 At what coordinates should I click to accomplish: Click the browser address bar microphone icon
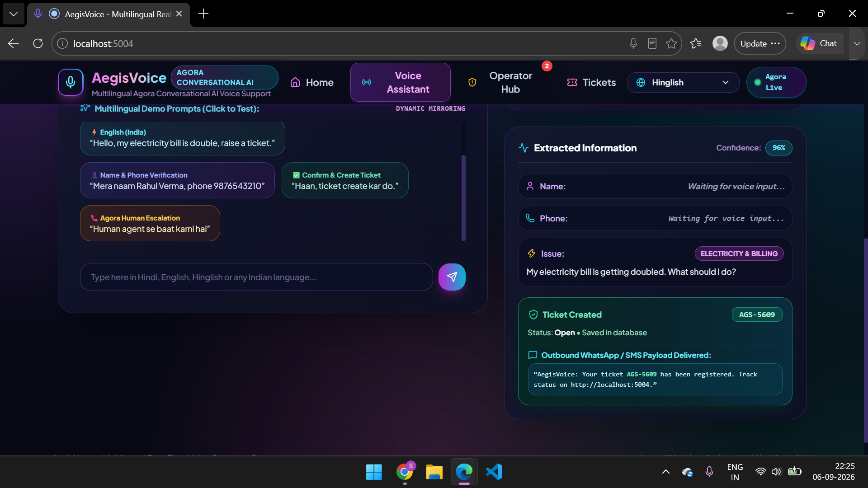pos(633,43)
